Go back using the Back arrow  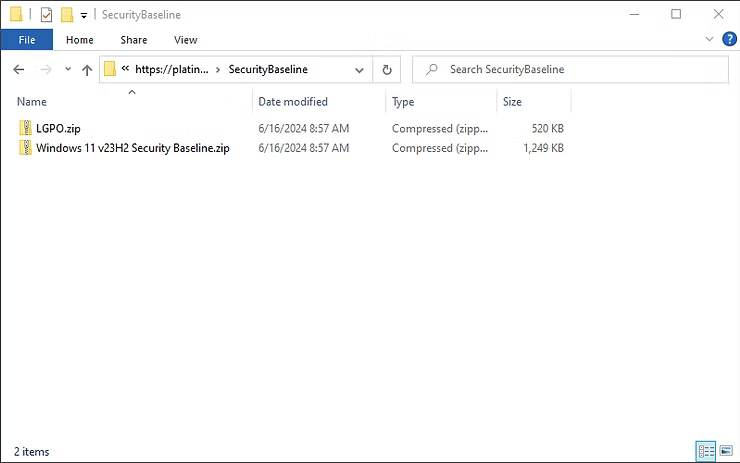[x=18, y=70]
